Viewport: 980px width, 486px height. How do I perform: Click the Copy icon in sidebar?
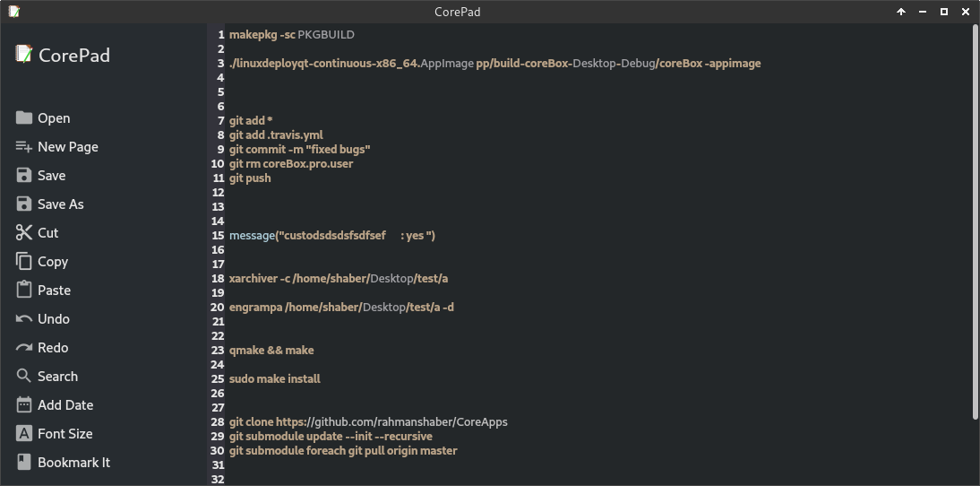point(24,262)
